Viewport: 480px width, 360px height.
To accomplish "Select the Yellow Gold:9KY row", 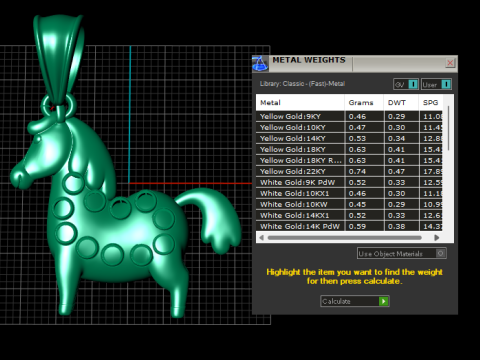I will click(x=349, y=116).
